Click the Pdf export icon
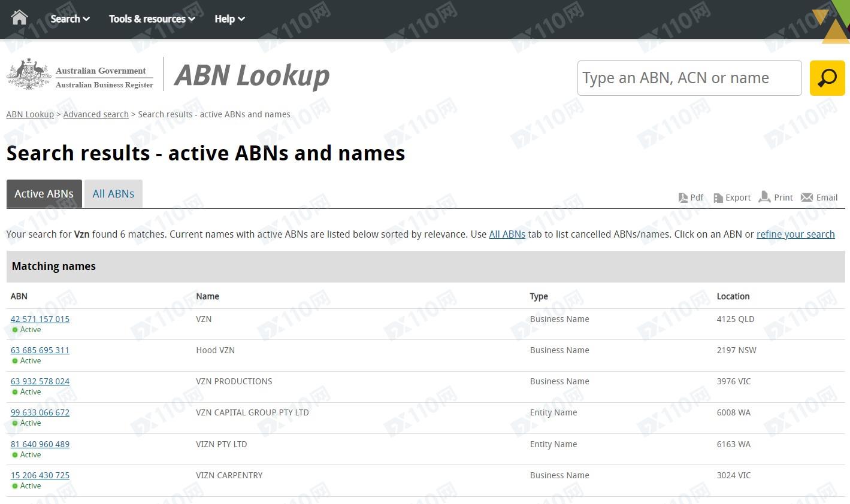 (683, 198)
